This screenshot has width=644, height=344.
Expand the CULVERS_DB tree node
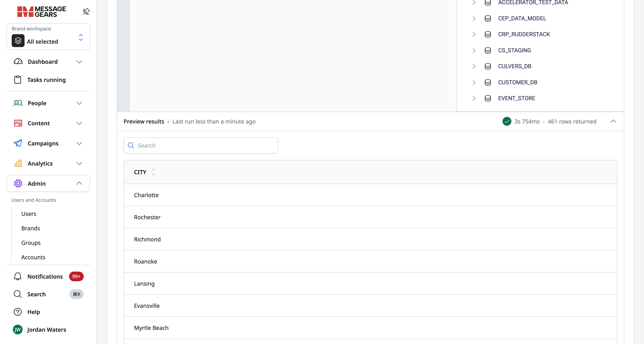pyautogui.click(x=474, y=66)
